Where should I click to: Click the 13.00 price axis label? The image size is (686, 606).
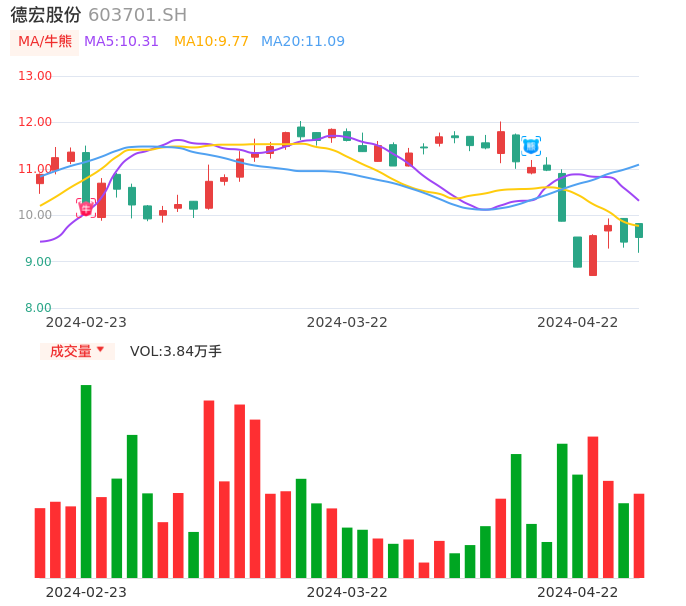click(x=36, y=76)
